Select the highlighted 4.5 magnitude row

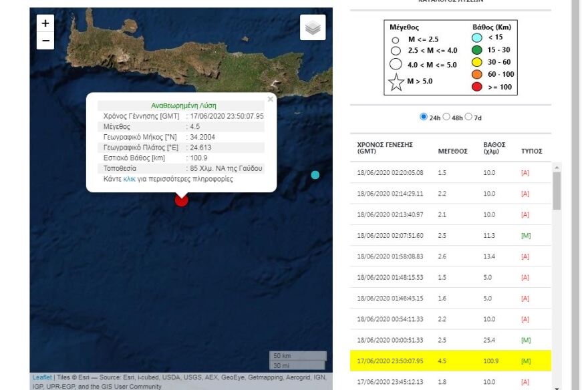tap(450, 361)
